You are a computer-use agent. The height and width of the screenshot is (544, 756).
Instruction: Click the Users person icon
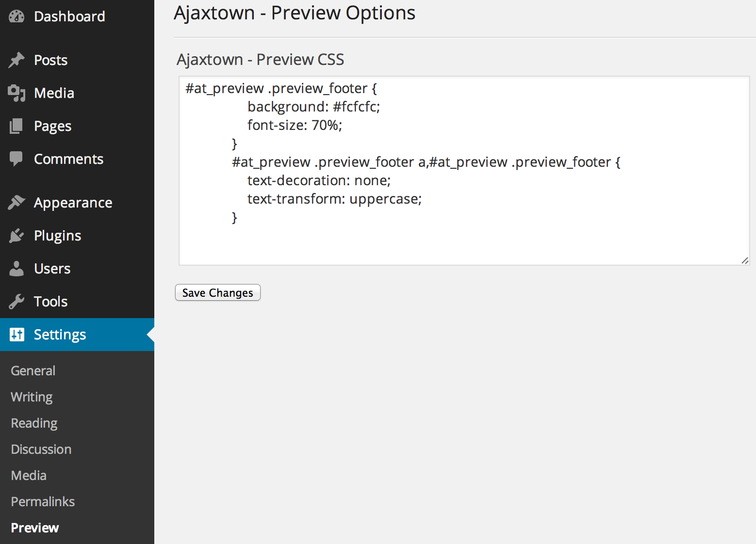coord(16,269)
